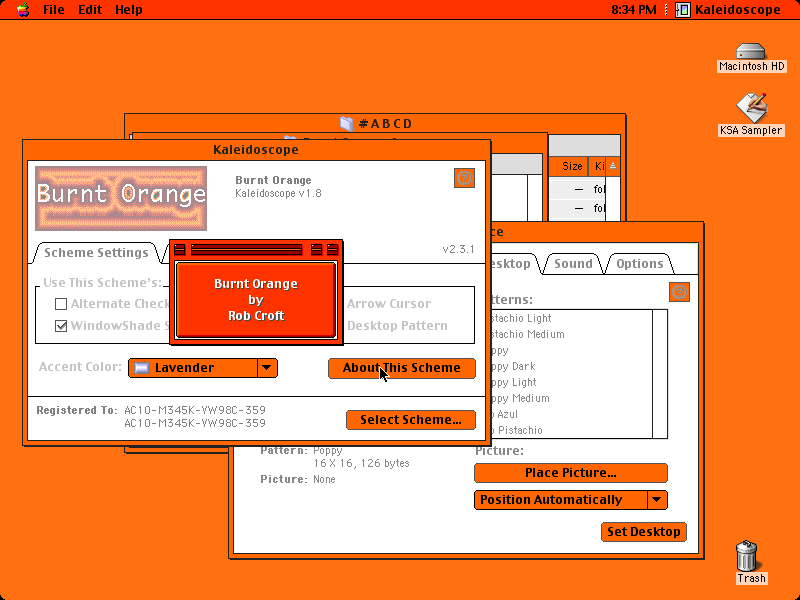Screen dimensions: 800x600
Task: Click the v2.3.1 version text
Action: click(x=458, y=249)
